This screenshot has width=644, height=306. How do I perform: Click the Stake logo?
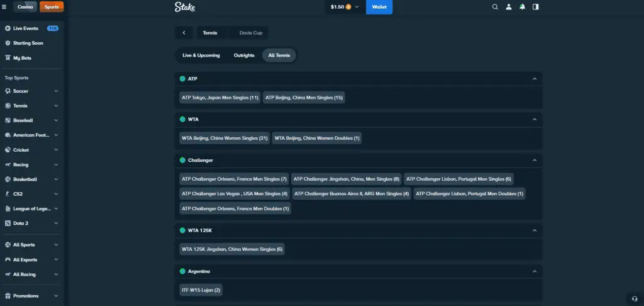pyautogui.click(x=185, y=7)
